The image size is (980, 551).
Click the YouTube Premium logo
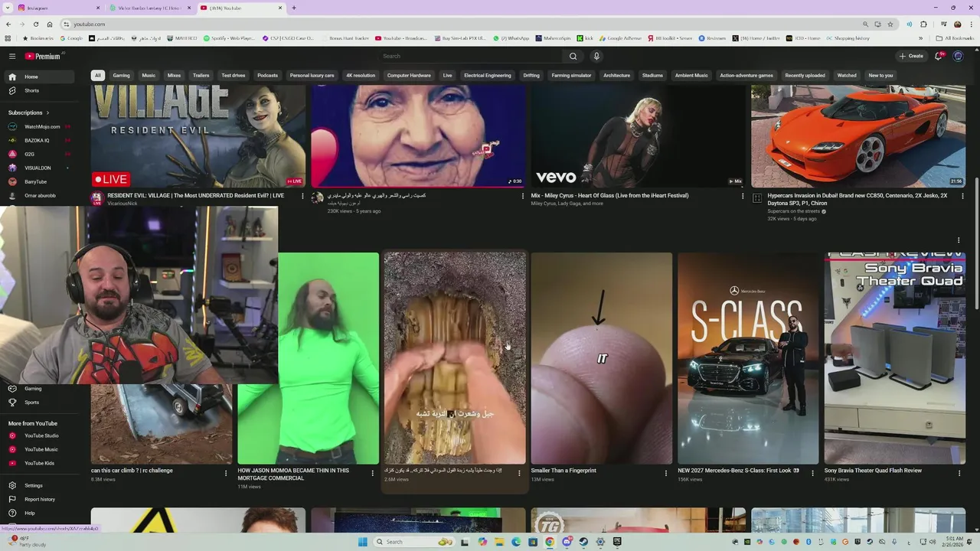[42, 56]
